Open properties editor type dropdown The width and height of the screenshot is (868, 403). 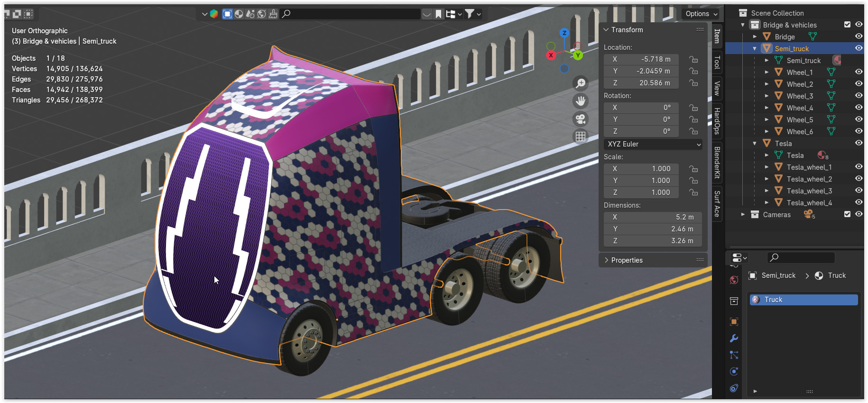point(739,257)
